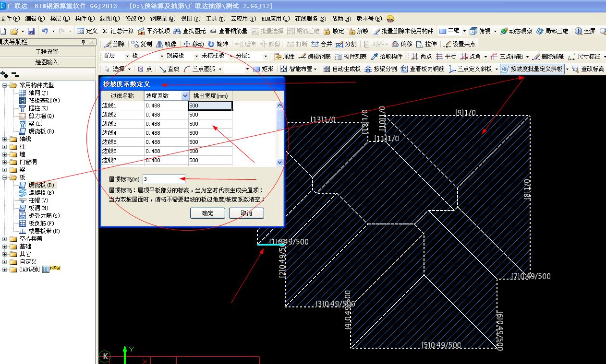Open the 工具(T) menu
The width and height of the screenshot is (606, 364).
pyautogui.click(x=215, y=19)
